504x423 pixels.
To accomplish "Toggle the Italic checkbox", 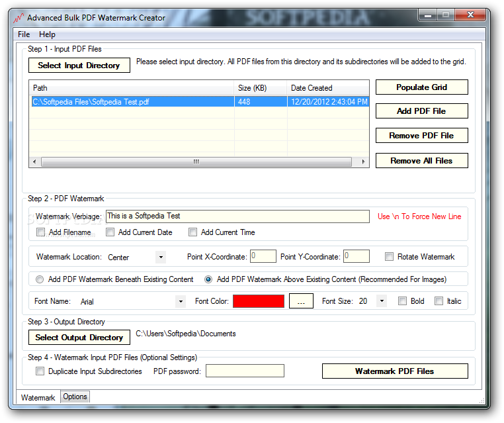I will (439, 301).
